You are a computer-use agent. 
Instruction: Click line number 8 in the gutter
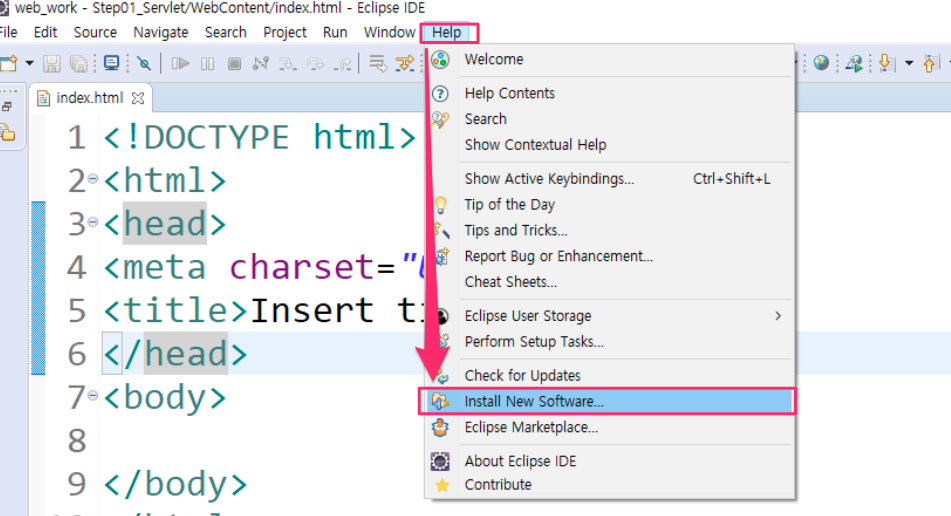pyautogui.click(x=77, y=441)
